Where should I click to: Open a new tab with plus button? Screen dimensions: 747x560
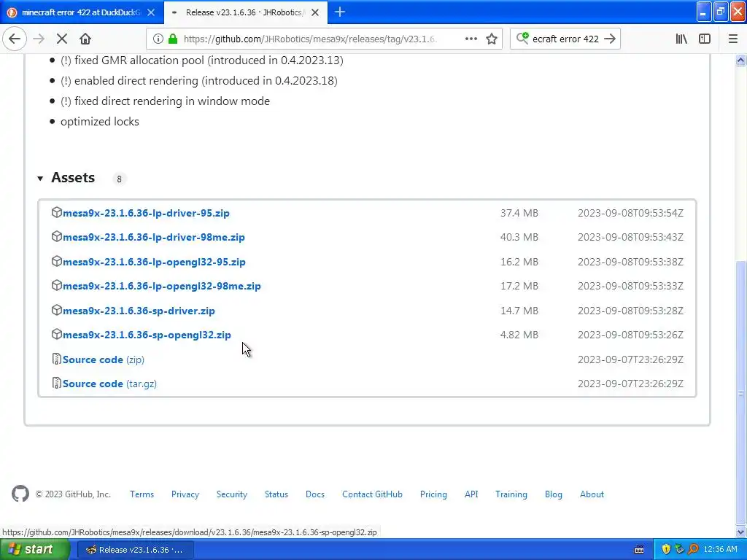[x=340, y=12]
